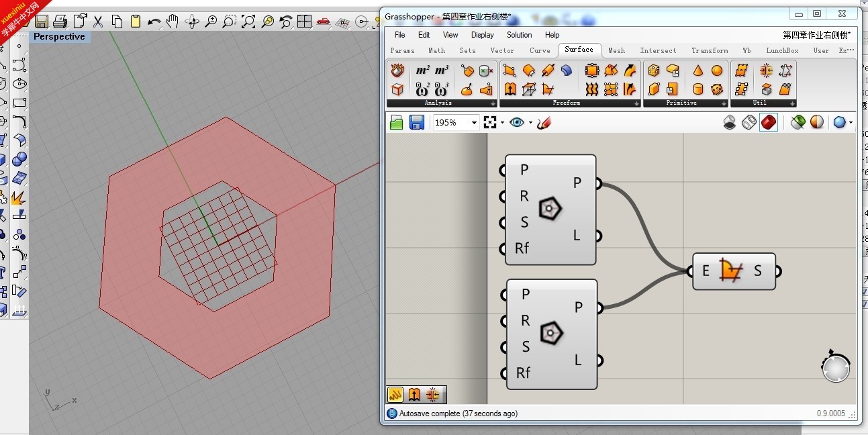
Task: Open dropdown arrow beside Zoom Extents icon
Action: click(501, 123)
